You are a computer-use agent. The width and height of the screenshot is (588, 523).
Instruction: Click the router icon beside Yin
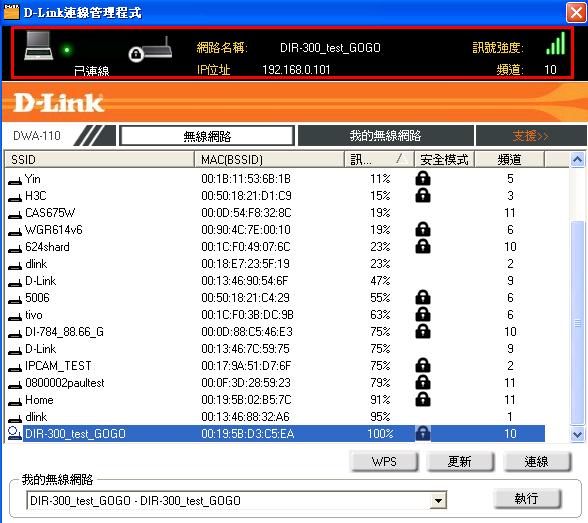15,181
